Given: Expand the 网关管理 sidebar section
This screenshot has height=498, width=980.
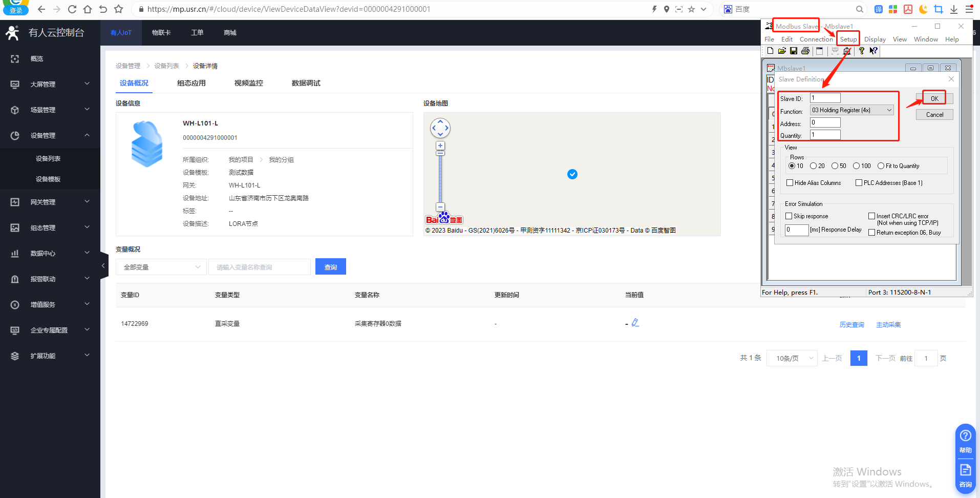Looking at the screenshot, I should point(50,202).
